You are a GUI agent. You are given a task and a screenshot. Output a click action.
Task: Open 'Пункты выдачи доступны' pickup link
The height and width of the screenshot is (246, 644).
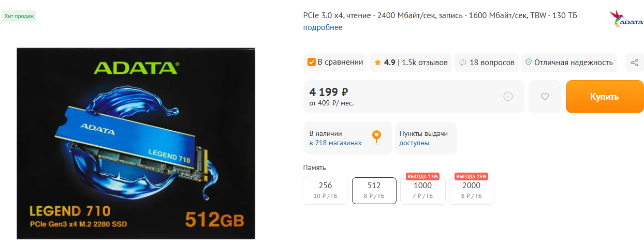[423, 138]
